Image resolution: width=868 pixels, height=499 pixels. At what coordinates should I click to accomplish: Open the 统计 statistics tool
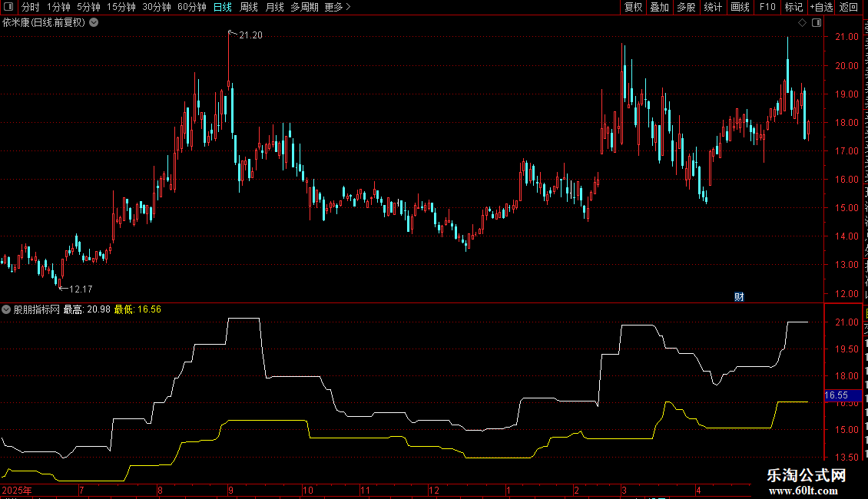pos(713,7)
